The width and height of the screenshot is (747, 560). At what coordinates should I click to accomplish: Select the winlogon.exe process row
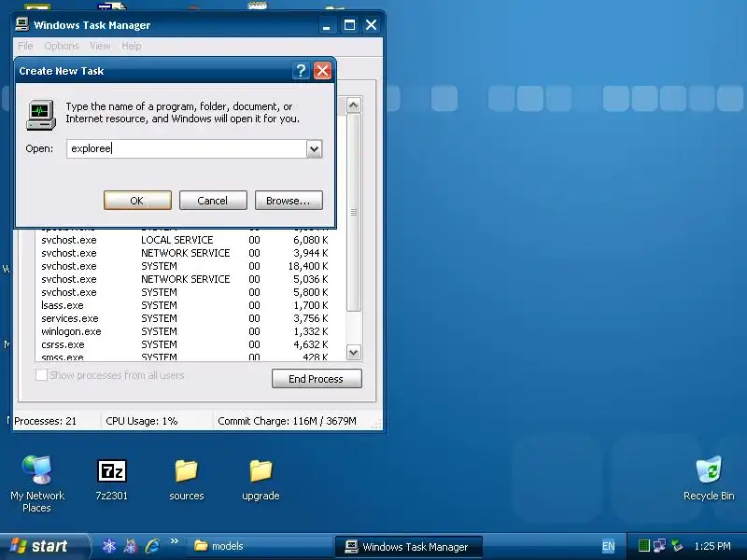(x=189, y=331)
